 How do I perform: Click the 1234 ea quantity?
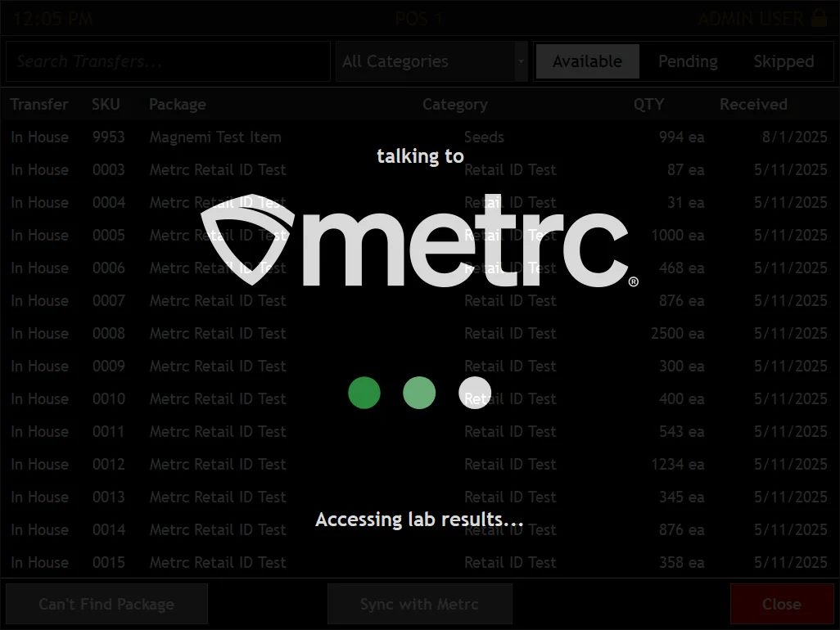(678, 464)
